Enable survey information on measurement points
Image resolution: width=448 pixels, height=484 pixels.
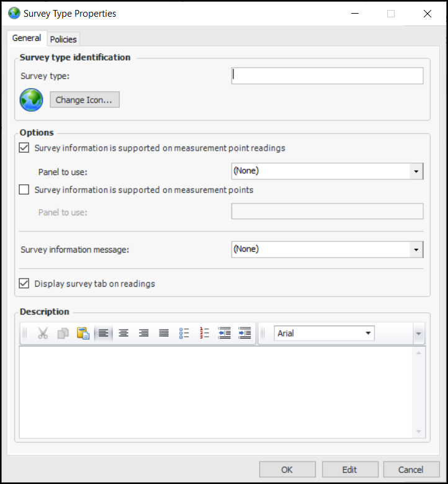click(x=24, y=189)
